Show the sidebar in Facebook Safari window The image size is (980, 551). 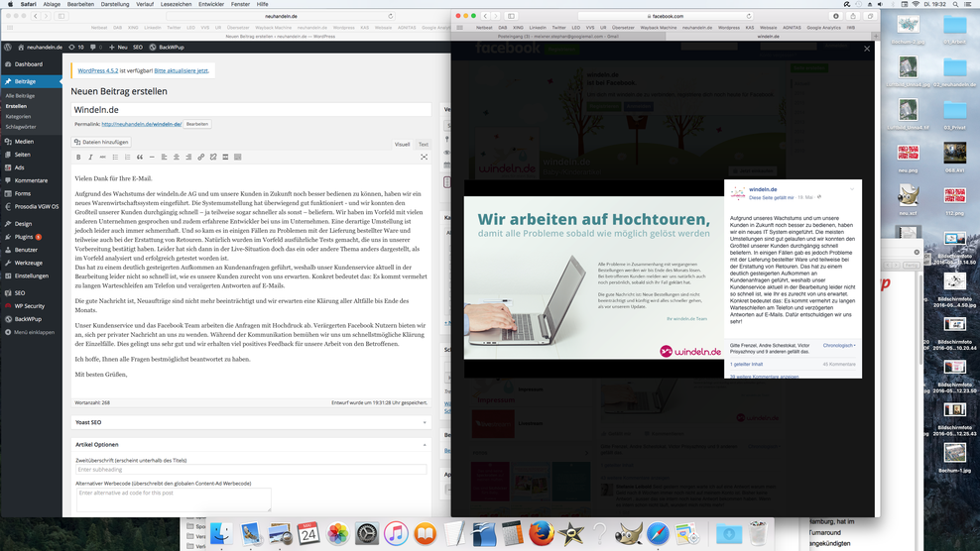coord(511,16)
